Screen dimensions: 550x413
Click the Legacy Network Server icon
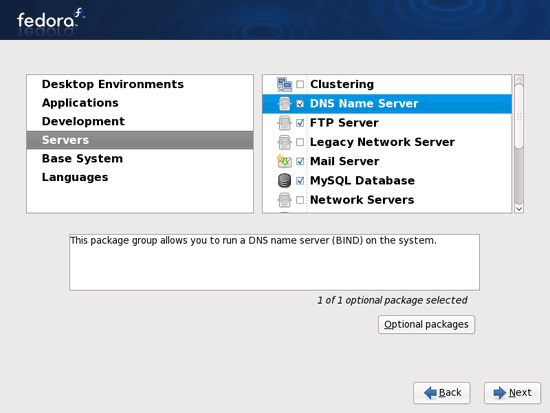[284, 142]
